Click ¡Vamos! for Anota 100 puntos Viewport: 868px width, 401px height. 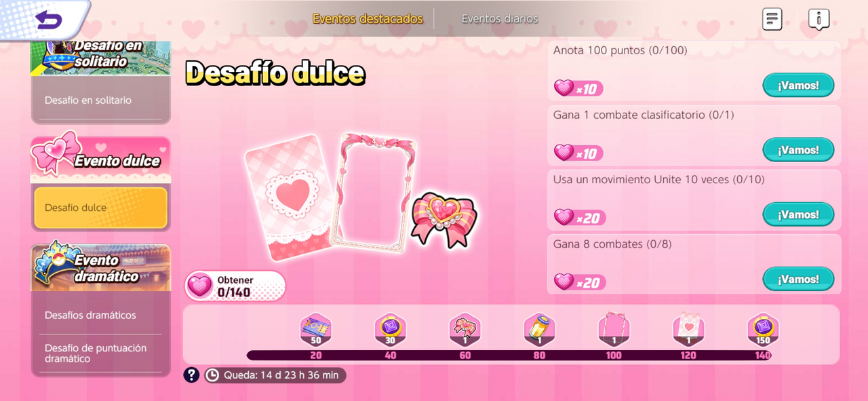tap(798, 85)
